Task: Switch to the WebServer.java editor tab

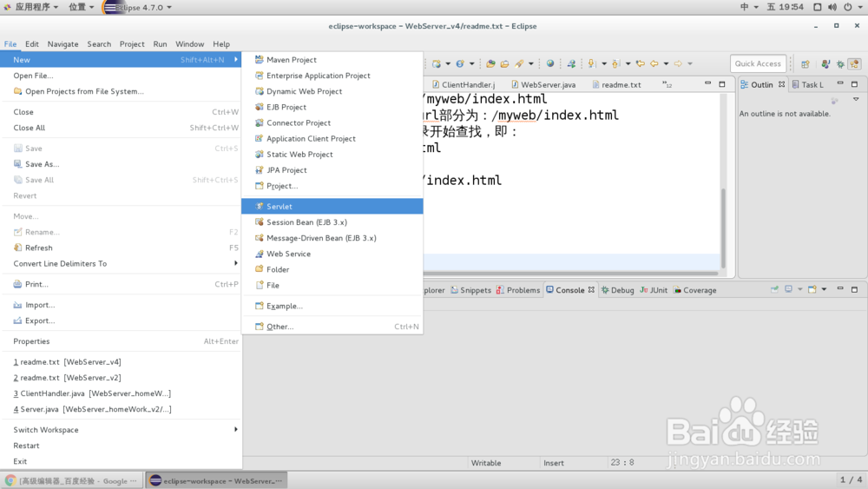Action: click(543, 85)
